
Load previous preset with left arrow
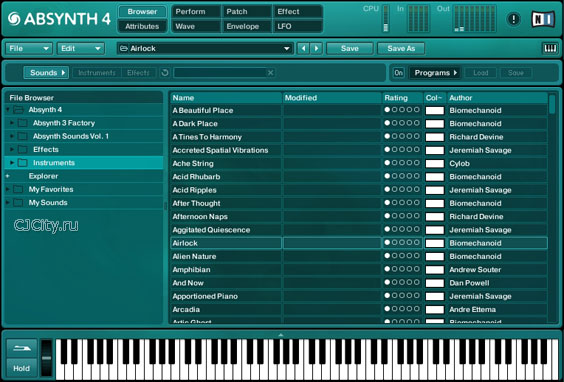pyautogui.click(x=304, y=49)
